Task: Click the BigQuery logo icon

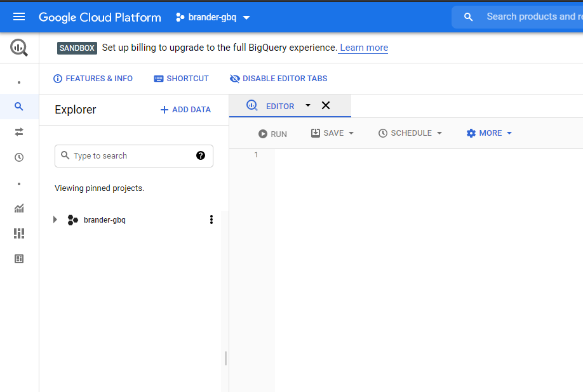Action: point(19,48)
